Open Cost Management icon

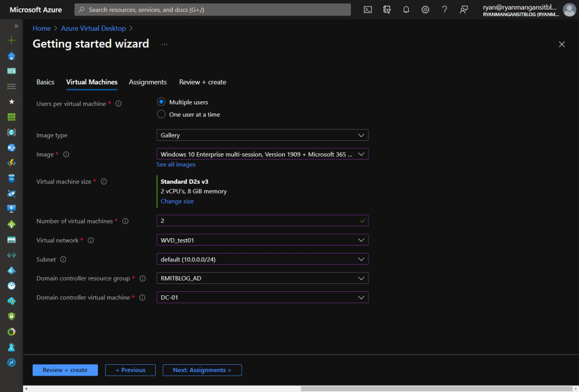pyautogui.click(x=11, y=332)
